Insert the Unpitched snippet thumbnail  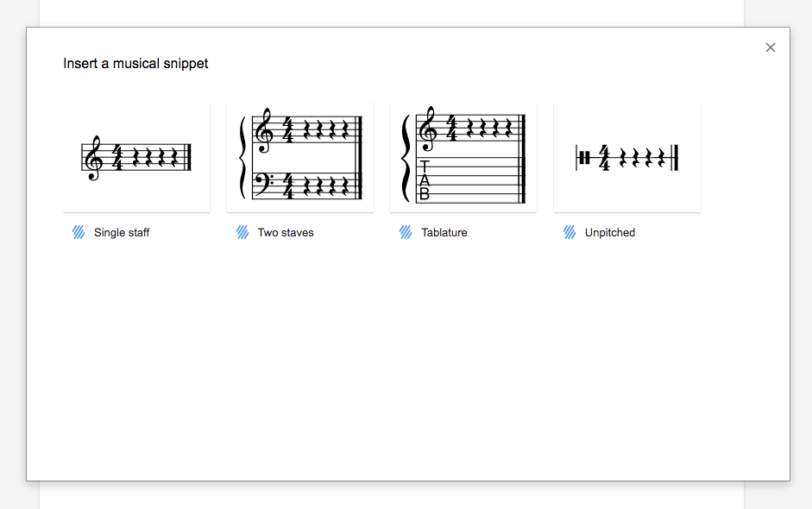(x=626, y=157)
